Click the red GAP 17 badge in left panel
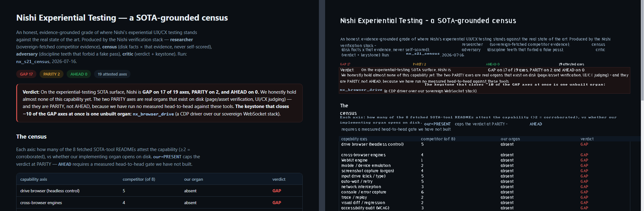This screenshot has width=644, height=211. [26, 74]
